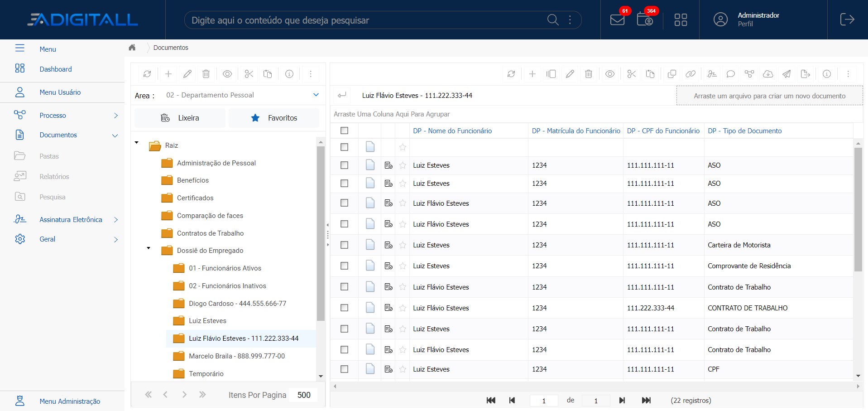Open Pastas submenu item
Screen dimensions: 868x411
pyautogui.click(x=49, y=156)
